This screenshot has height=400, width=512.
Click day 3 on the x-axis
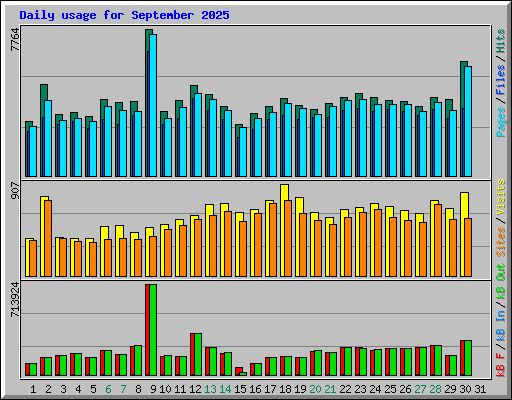63,389
